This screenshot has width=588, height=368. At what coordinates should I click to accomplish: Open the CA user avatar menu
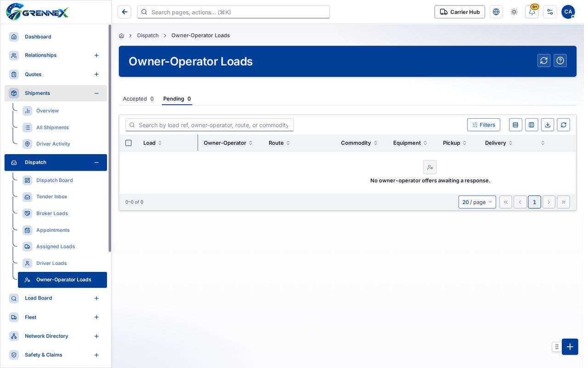[568, 12]
